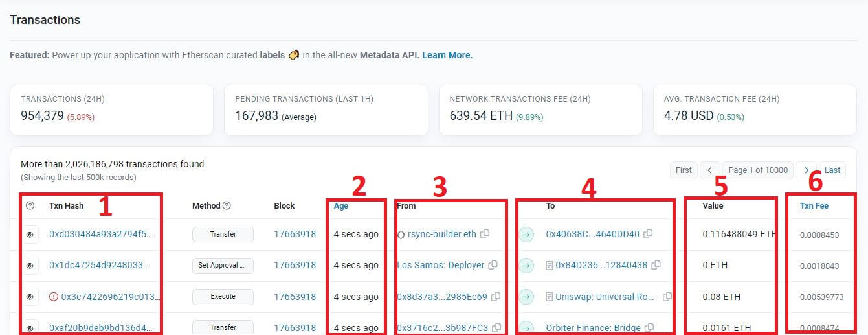Click value 0.08 ETH
The image size is (868, 335).
pyautogui.click(x=722, y=297)
